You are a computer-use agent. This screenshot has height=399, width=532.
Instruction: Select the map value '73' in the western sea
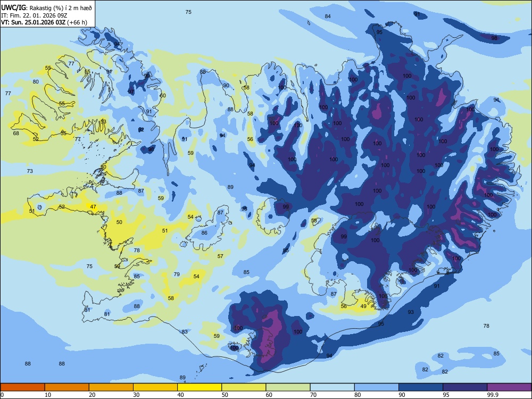pos(30,171)
